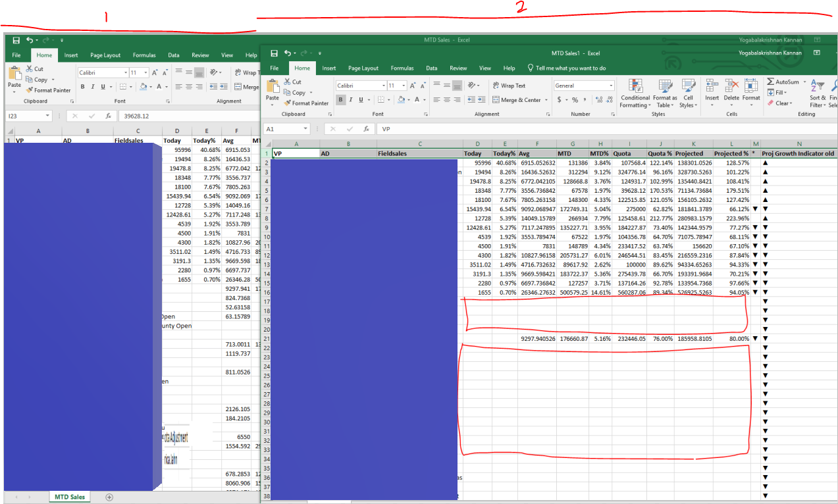Image resolution: width=838 pixels, height=504 pixels.
Task: Open the Formulas tab in MTD Sales1 window
Action: [x=402, y=68]
